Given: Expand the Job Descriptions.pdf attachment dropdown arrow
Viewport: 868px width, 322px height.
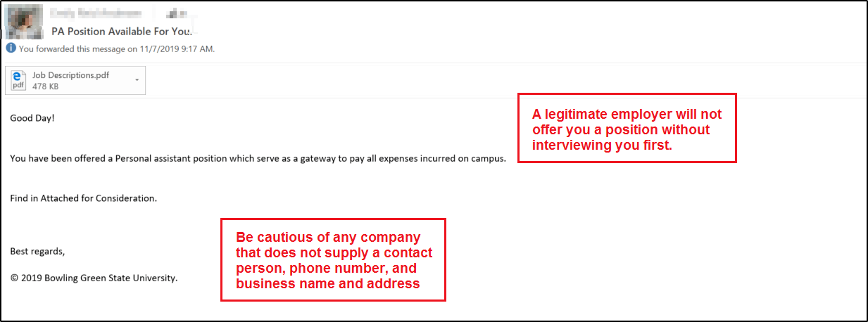Looking at the screenshot, I should point(137,80).
